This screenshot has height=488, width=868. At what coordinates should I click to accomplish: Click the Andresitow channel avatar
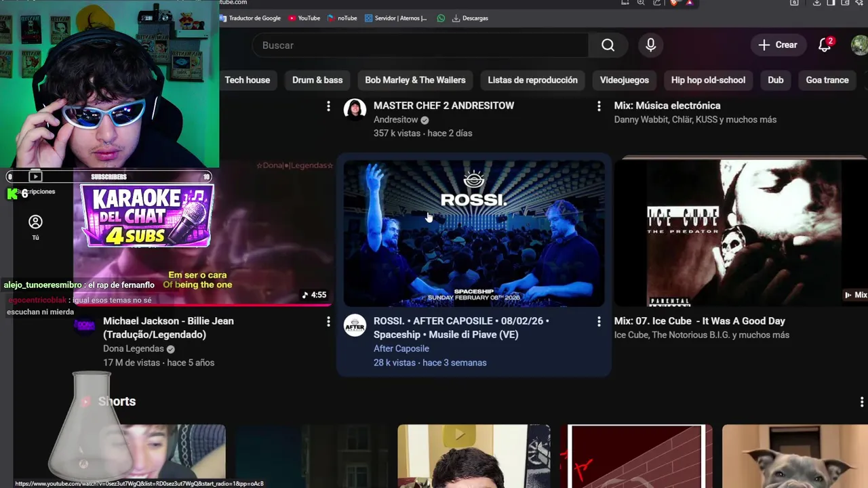(355, 108)
